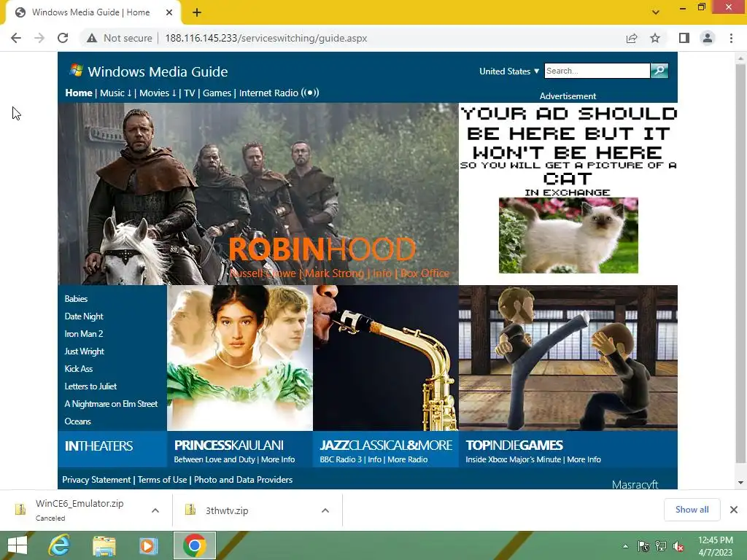Launch Internet Explorer from taskbar
This screenshot has height=560, width=747.
(x=59, y=545)
